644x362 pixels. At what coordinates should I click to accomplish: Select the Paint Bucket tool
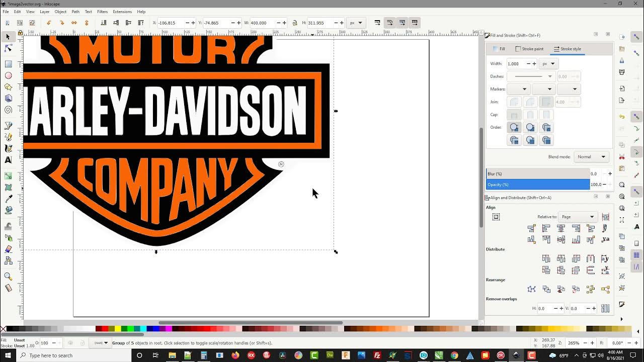tap(8, 211)
